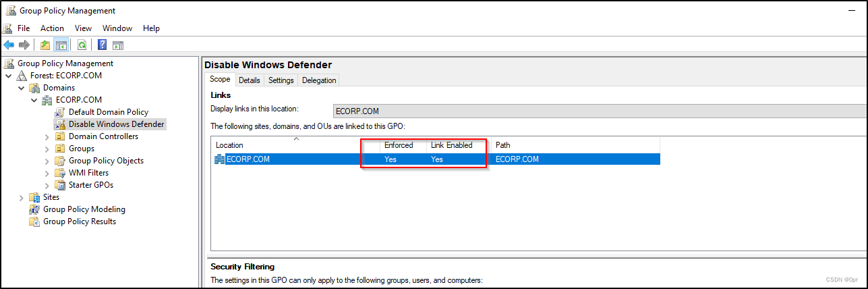This screenshot has width=868, height=289.
Task: Expand the Group Policy Objects node
Action: click(47, 161)
